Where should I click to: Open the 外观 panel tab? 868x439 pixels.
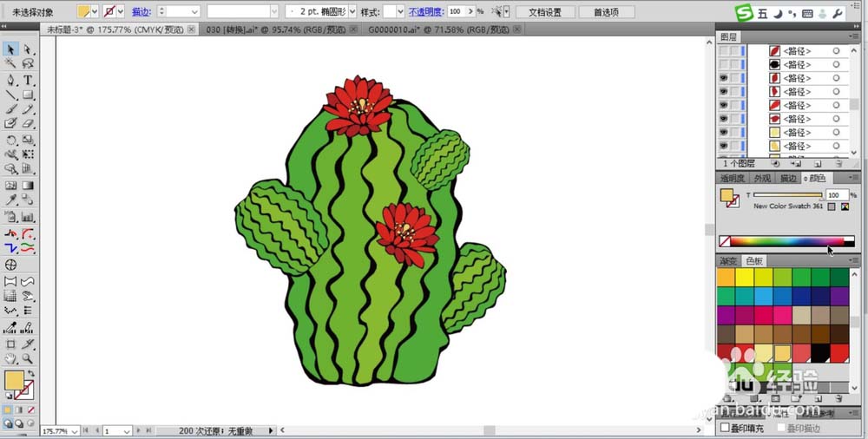point(762,178)
